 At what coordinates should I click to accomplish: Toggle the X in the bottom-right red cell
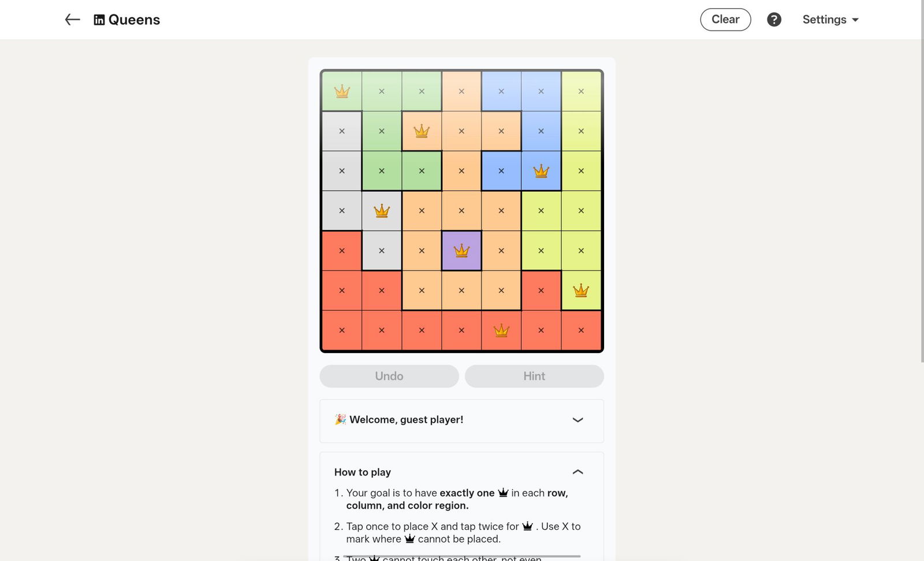(581, 330)
